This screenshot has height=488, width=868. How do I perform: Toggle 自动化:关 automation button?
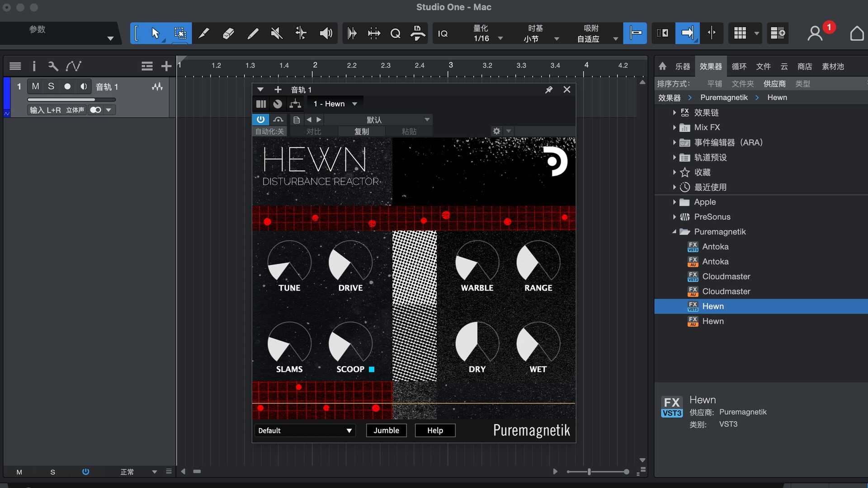(x=270, y=131)
